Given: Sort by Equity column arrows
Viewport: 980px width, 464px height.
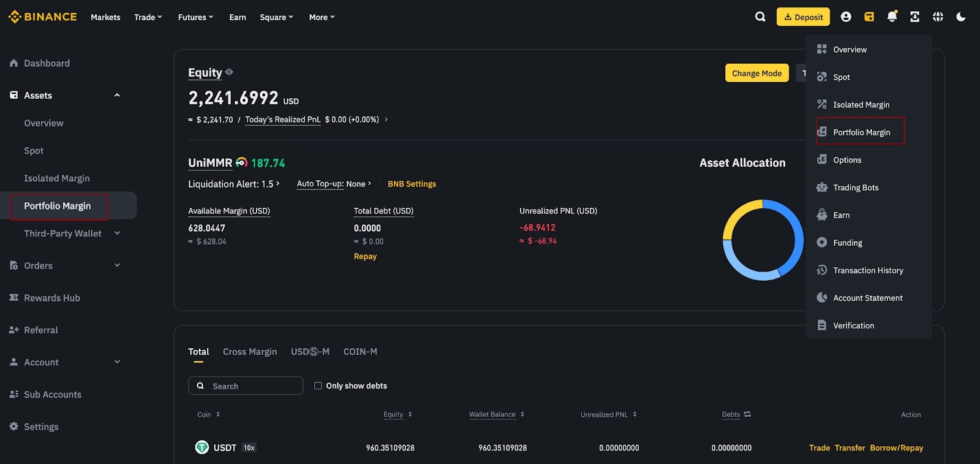Looking at the screenshot, I should point(410,414).
